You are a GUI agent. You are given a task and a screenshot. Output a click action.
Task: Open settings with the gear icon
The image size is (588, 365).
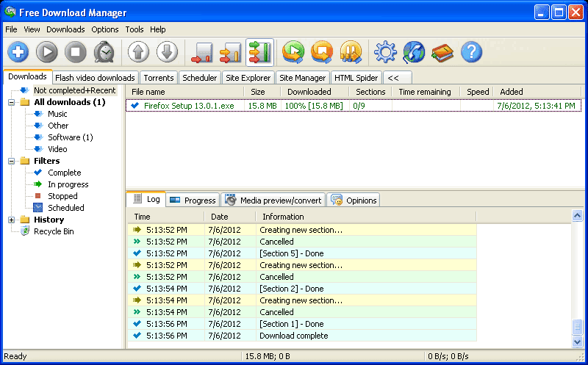pyautogui.click(x=385, y=52)
